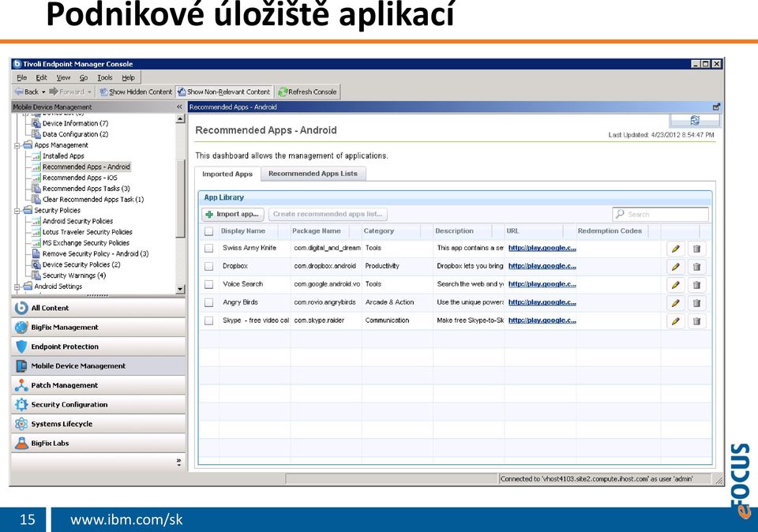Open the Security Configuration domain
Screen dimensions: 758x532
[x=98, y=404]
